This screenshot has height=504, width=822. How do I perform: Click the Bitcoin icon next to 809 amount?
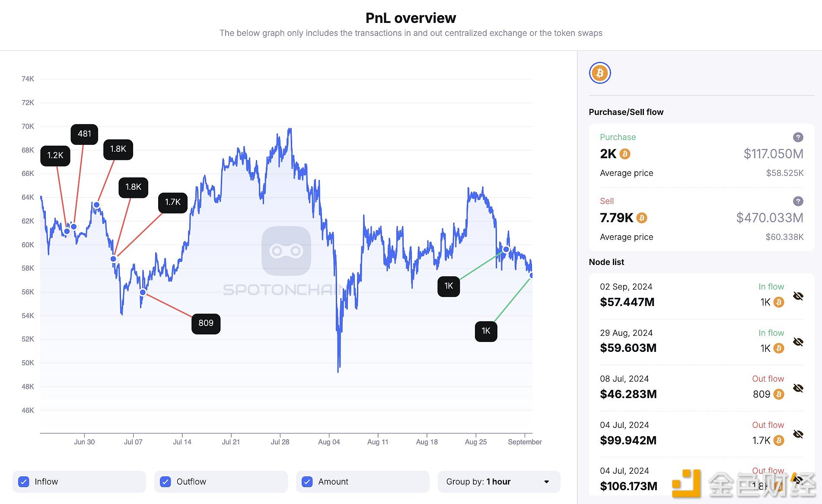(x=778, y=394)
